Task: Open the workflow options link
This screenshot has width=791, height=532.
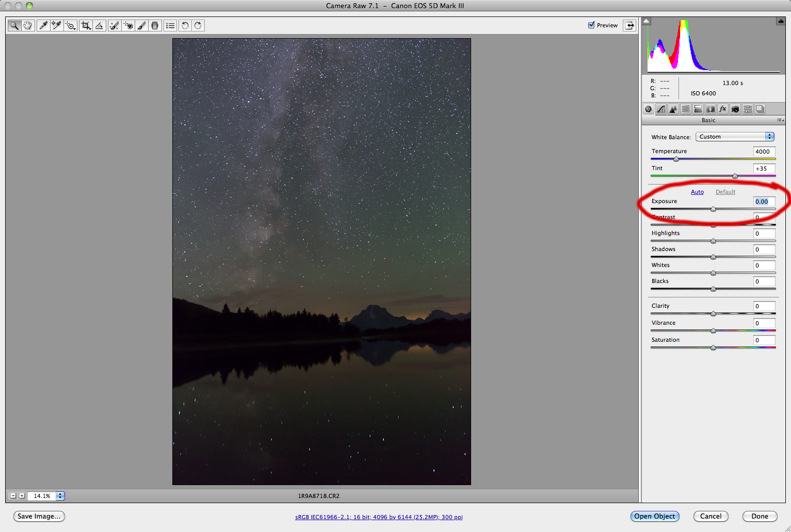Action: [378, 517]
